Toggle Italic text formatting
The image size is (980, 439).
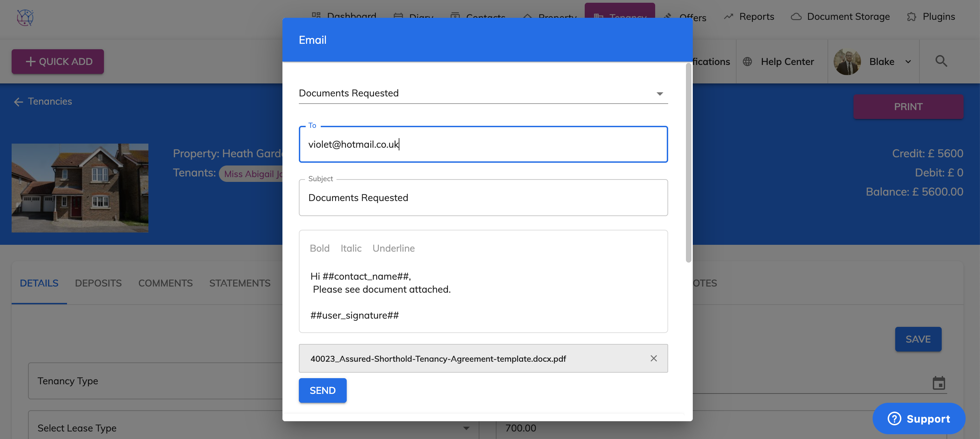coord(350,248)
